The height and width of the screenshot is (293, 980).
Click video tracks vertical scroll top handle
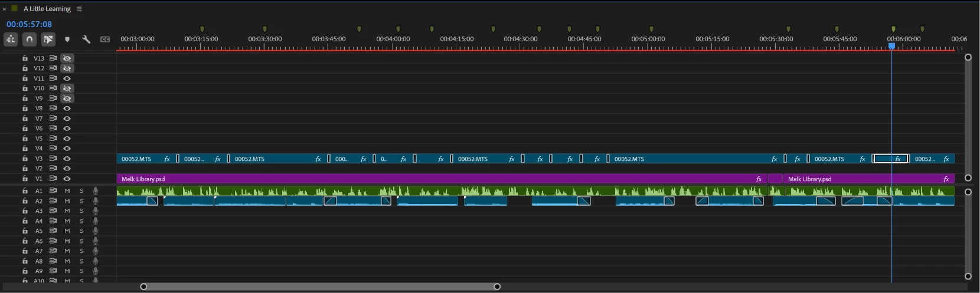tap(968, 57)
